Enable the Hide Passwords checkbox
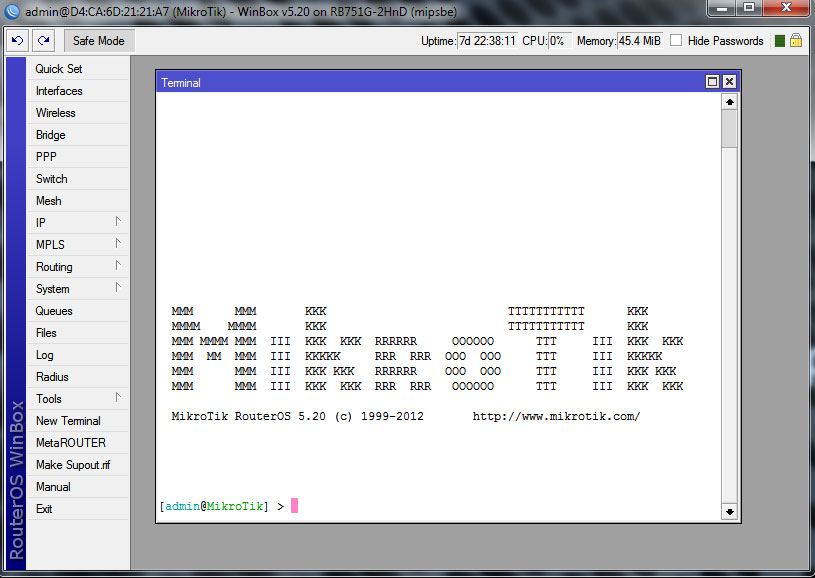 (x=676, y=41)
